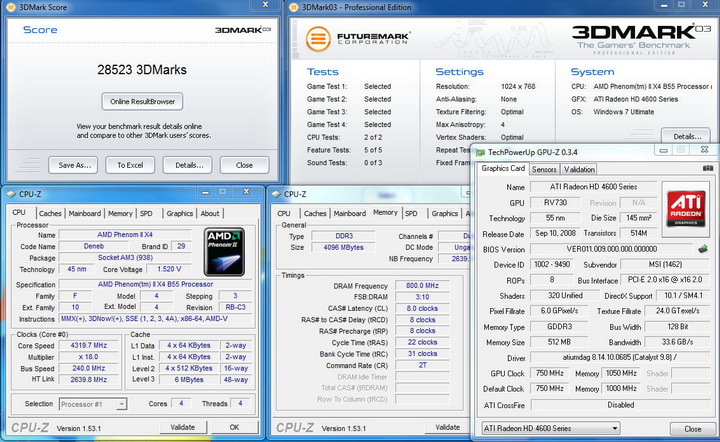This screenshot has width=720, height=442.
Task: Open Validation tab in GPU-Z
Action: [x=579, y=169]
